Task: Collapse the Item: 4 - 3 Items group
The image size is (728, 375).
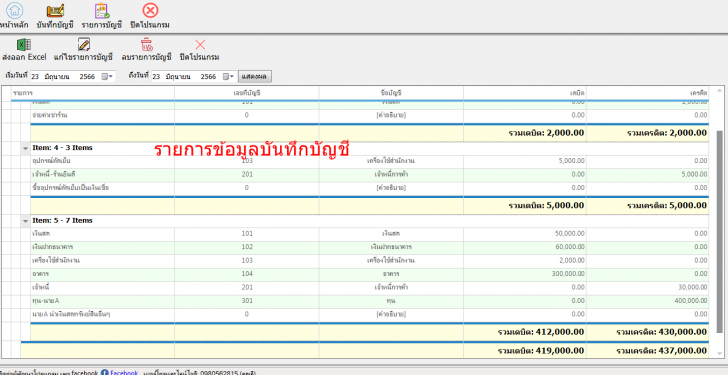Action: click(x=26, y=149)
